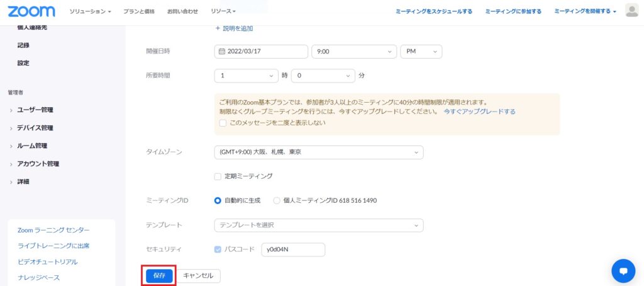Click the calendar icon in date field
644x286 pixels.
tap(221, 52)
